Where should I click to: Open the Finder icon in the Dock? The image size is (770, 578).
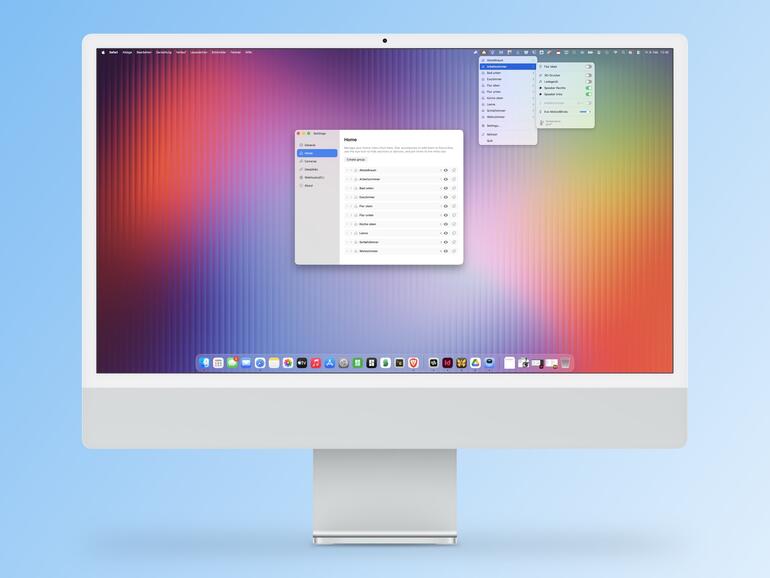tap(204, 363)
